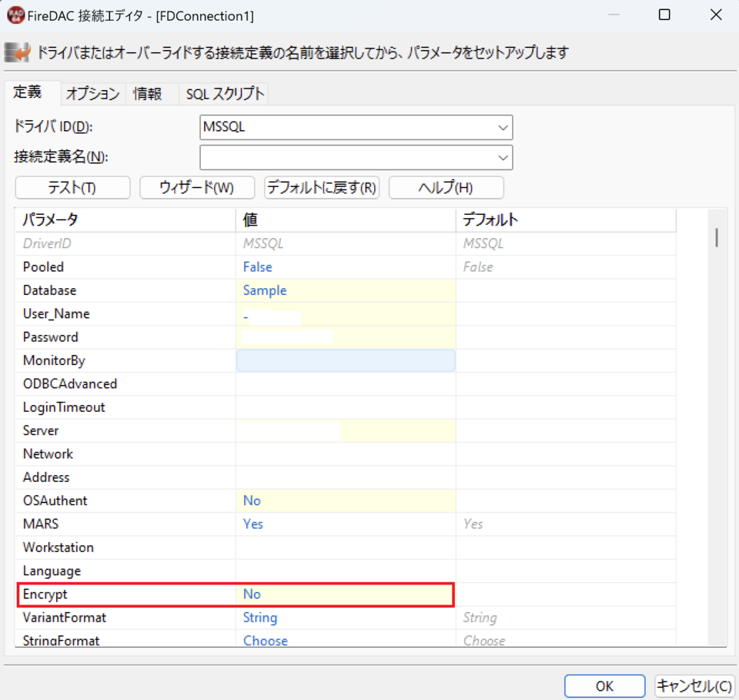Click the Encrypt value No

252,594
